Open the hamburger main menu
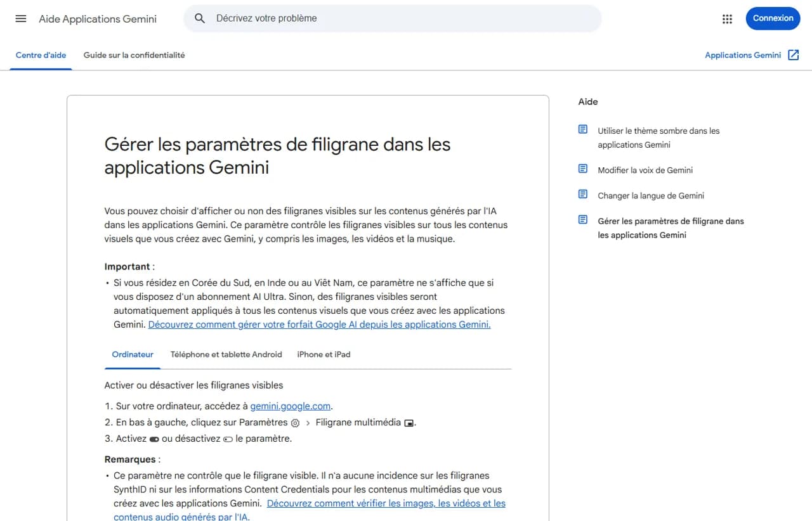Viewport: 812px width, 521px height. pyautogui.click(x=21, y=18)
